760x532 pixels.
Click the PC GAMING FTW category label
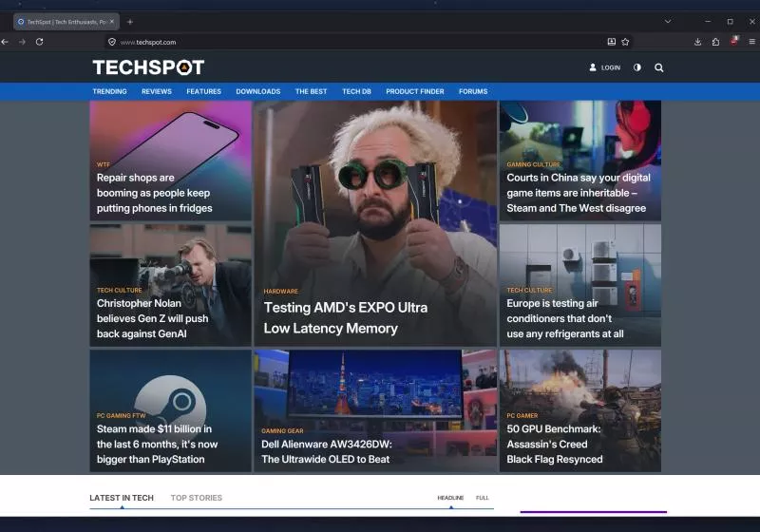click(x=122, y=415)
